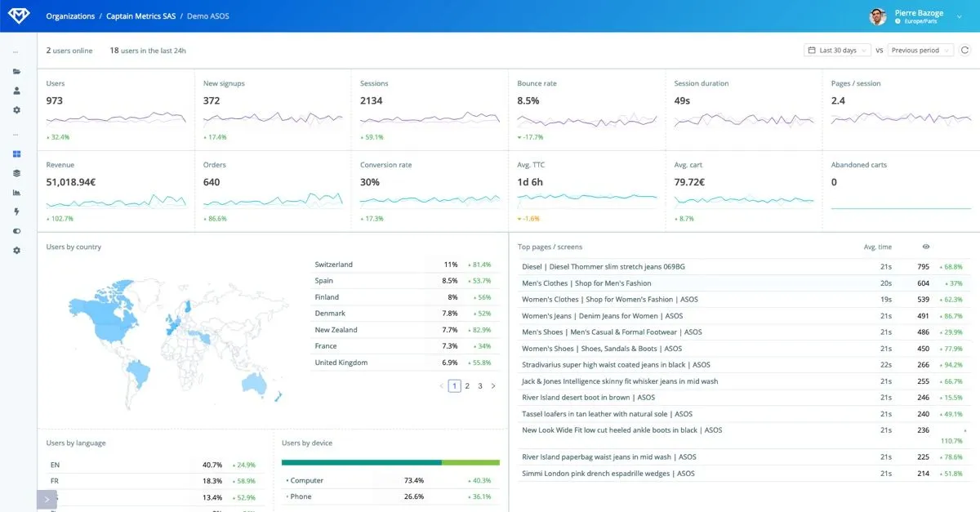Open the user profile sidebar icon
Screen dimensions: 980x512
(x=16, y=91)
